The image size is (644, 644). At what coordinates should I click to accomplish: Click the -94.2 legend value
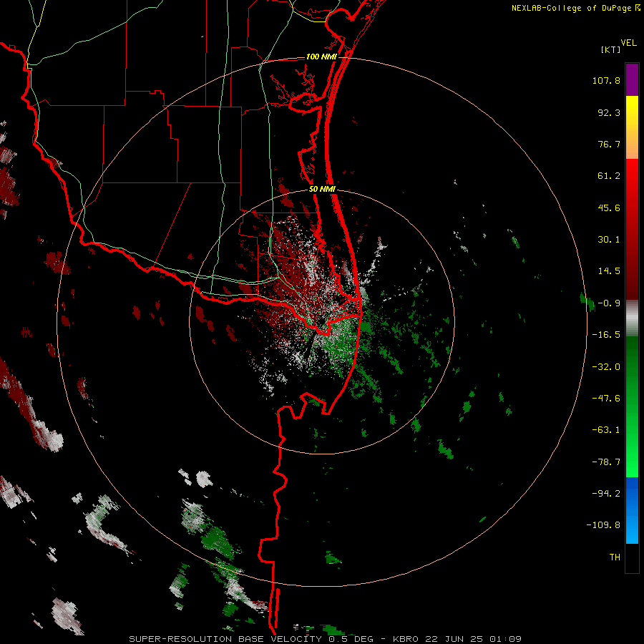click(x=606, y=493)
